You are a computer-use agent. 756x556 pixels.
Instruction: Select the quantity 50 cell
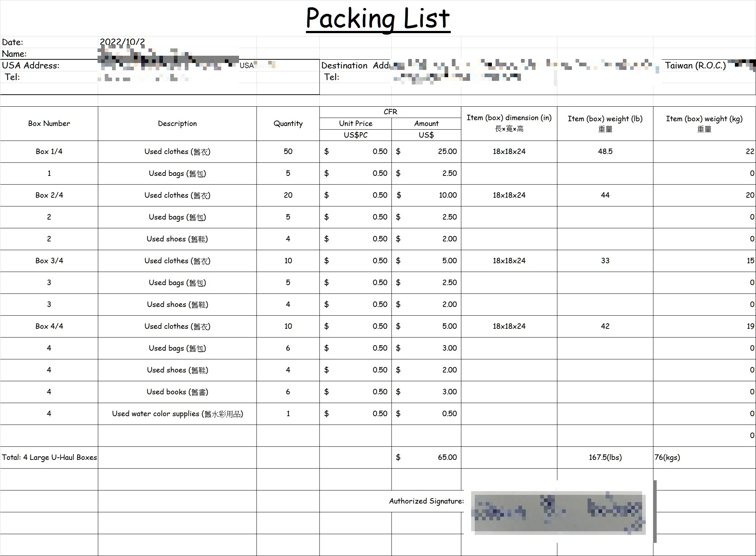tap(288, 151)
